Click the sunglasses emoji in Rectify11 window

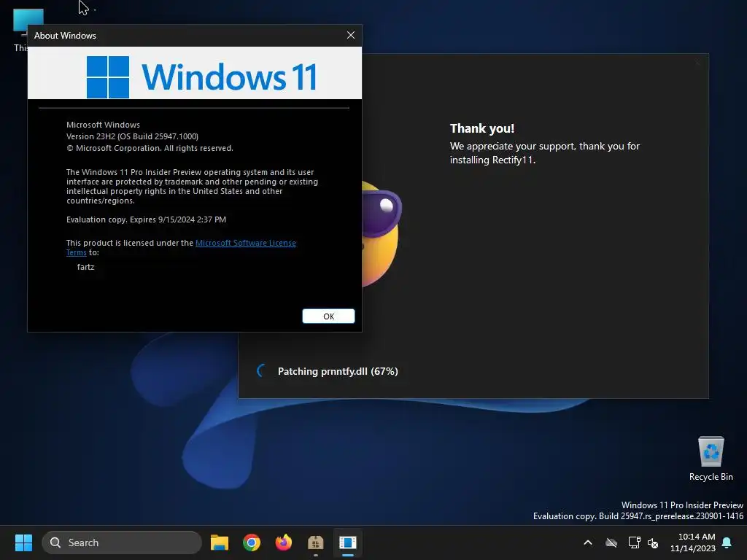pos(381,234)
